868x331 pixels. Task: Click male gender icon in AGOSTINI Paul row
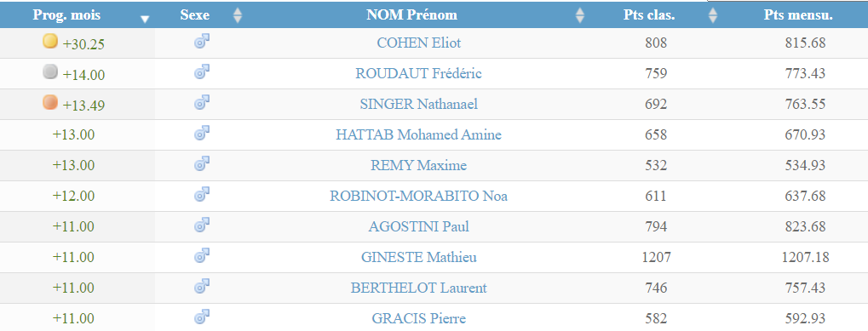click(202, 225)
